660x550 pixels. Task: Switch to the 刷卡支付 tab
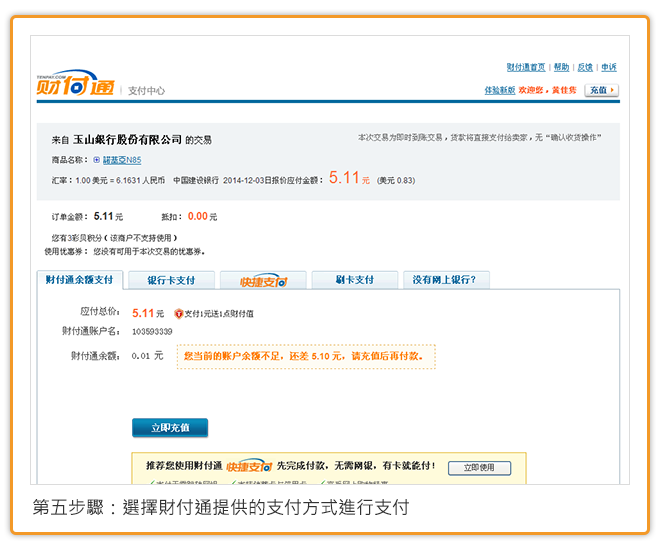pos(355,280)
